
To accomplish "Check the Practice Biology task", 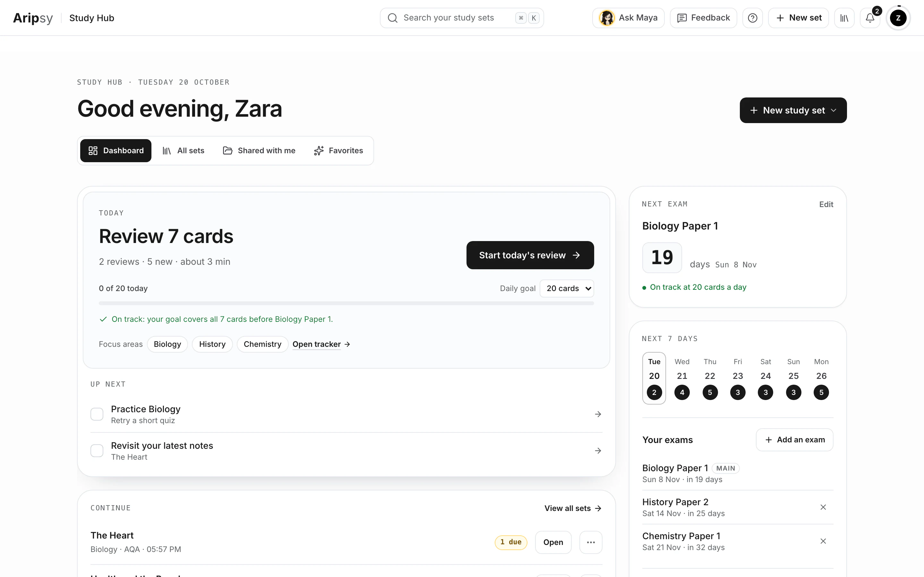I will pos(97,414).
